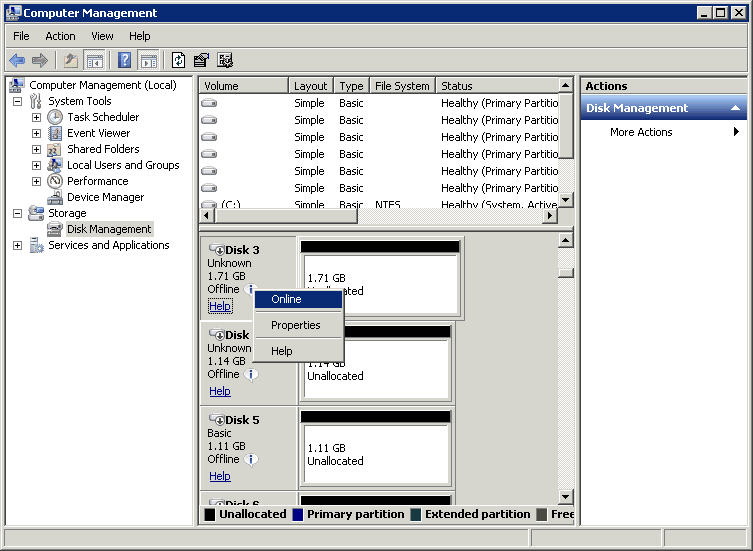
Task: Click the Properties toolbar icon
Action: click(x=201, y=61)
